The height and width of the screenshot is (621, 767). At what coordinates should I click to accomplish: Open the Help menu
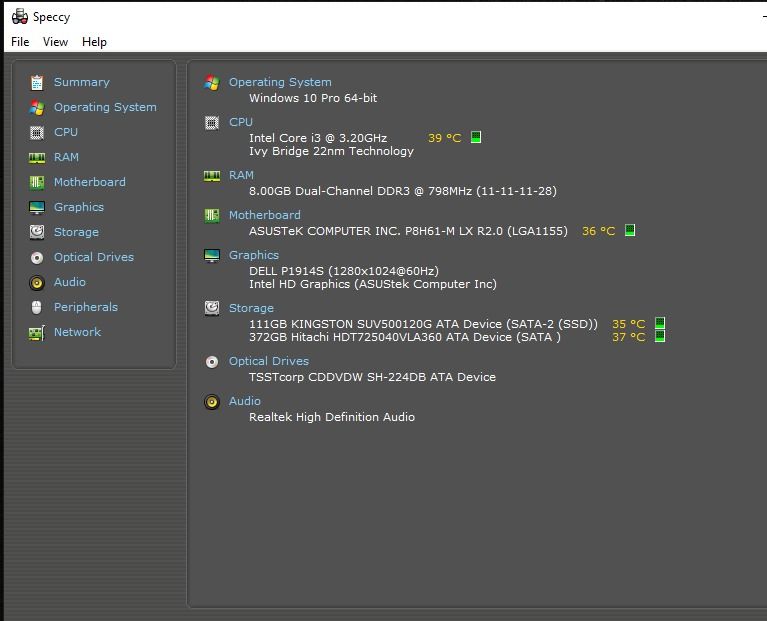[94, 42]
